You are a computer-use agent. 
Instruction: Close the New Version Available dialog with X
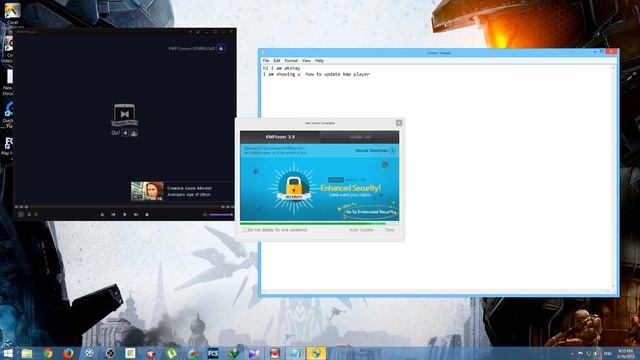[399, 123]
